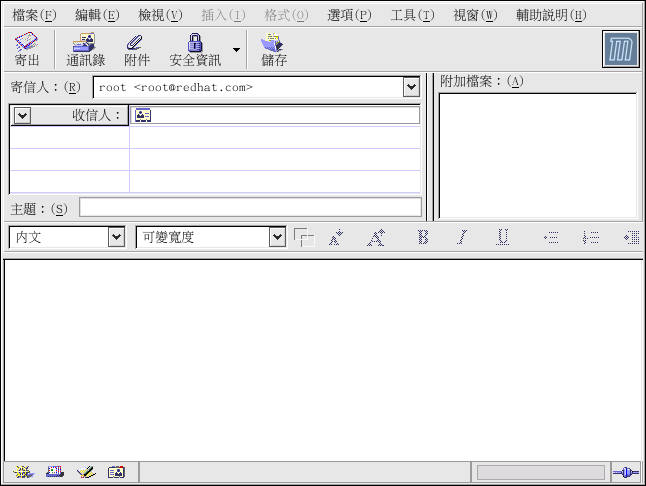
Task: Toggle bold text formatting
Action: coord(423,237)
